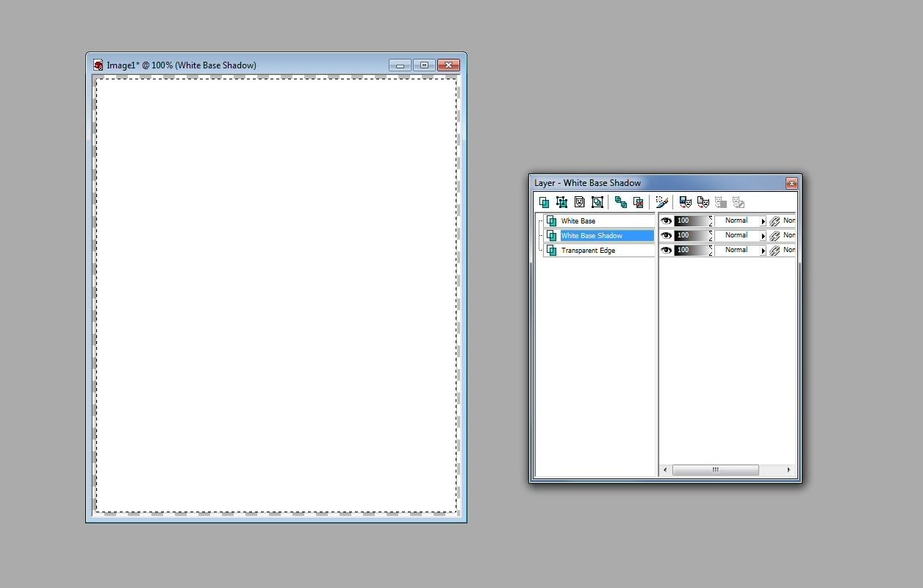Click the New Raster Layer icon
Image resolution: width=923 pixels, height=588 pixels.
tap(544, 202)
